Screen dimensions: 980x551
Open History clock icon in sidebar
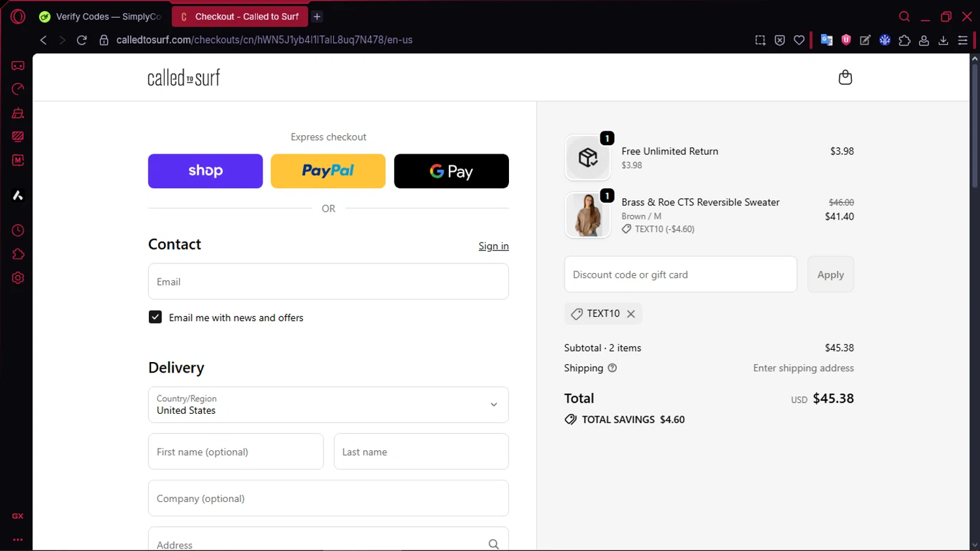pos(18,231)
